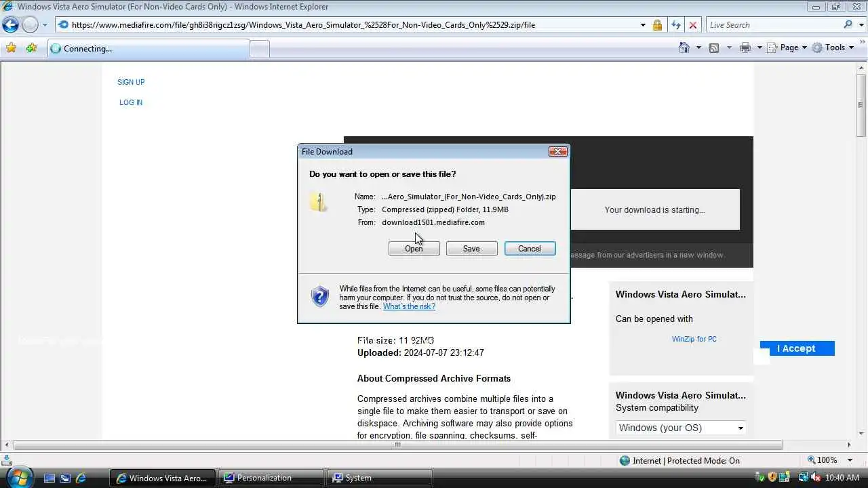The width and height of the screenshot is (868, 488).
Task: Click the Back navigation button
Action: (10, 25)
